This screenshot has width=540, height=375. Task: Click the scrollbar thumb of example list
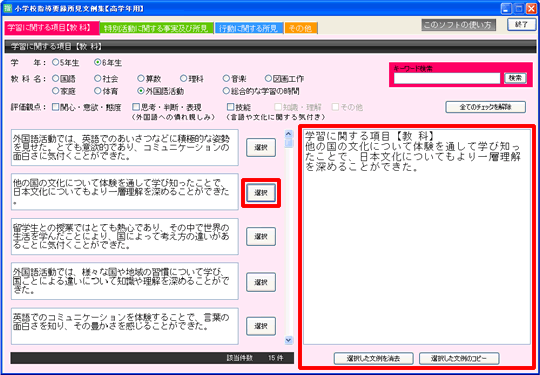tap(289, 143)
